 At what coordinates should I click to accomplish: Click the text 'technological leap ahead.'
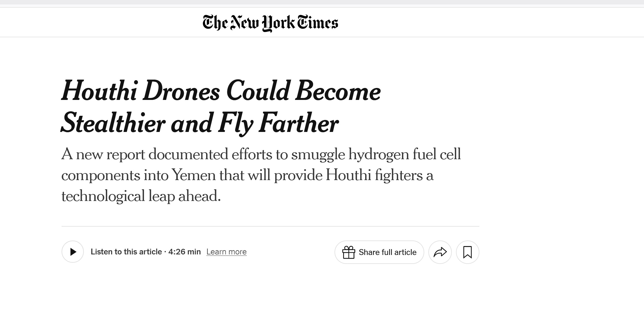141,196
